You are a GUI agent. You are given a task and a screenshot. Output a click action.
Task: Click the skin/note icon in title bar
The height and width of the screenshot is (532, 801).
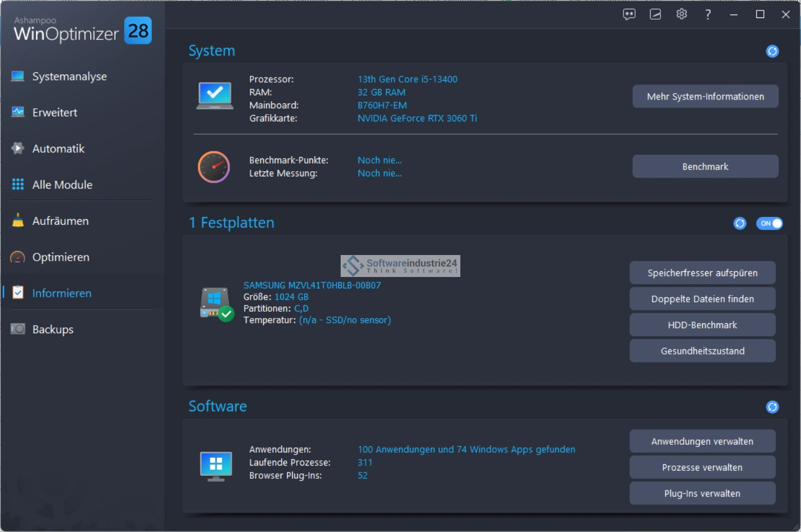click(x=655, y=14)
